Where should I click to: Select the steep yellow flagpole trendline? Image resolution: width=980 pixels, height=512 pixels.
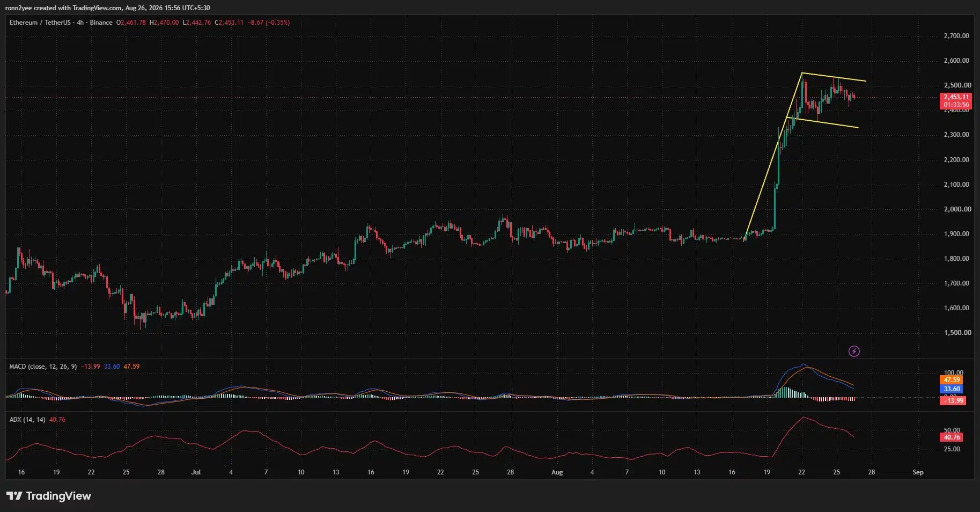(x=773, y=156)
